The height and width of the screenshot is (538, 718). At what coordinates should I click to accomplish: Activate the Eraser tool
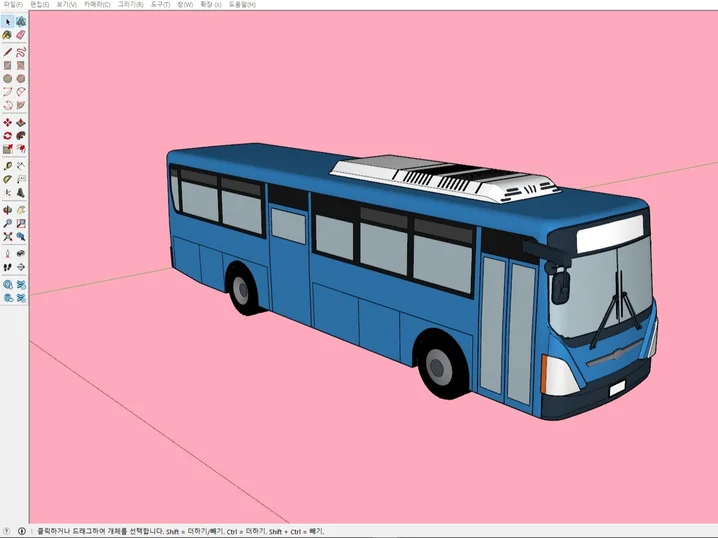point(21,35)
